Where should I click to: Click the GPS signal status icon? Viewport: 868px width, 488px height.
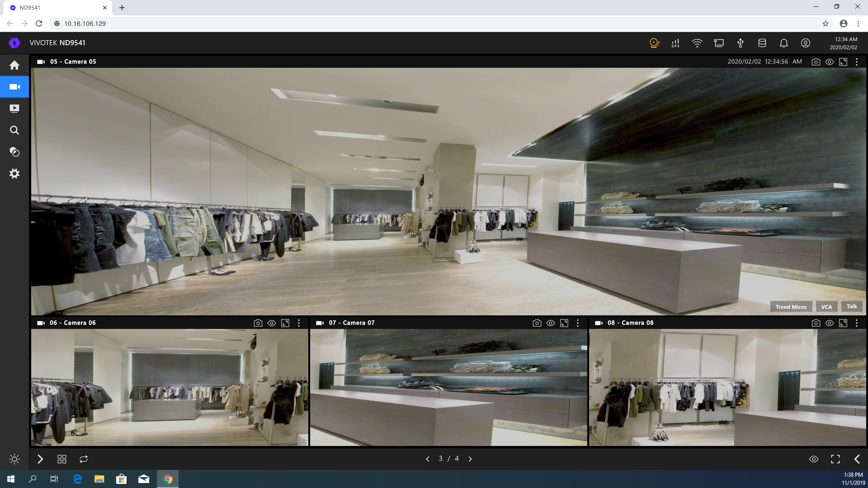(675, 43)
